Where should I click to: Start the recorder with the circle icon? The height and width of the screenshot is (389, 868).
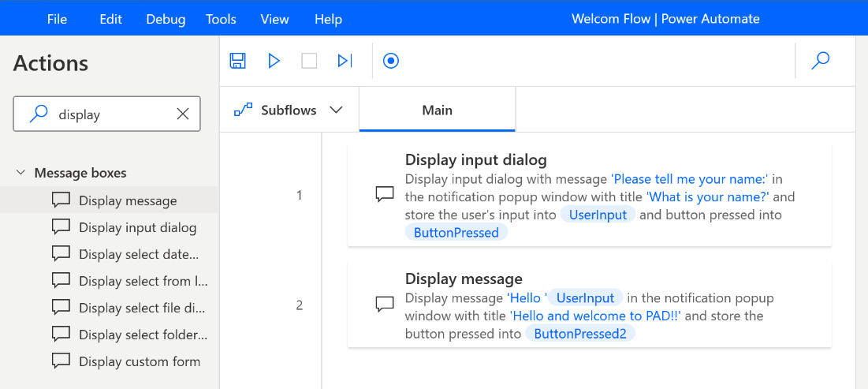[391, 61]
